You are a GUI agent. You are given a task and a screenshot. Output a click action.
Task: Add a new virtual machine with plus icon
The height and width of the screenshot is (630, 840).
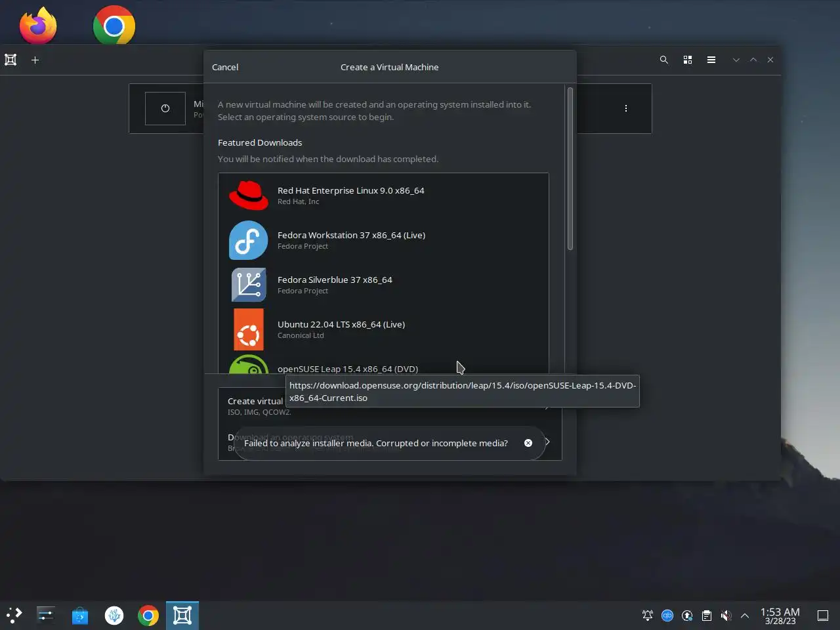pyautogui.click(x=35, y=60)
